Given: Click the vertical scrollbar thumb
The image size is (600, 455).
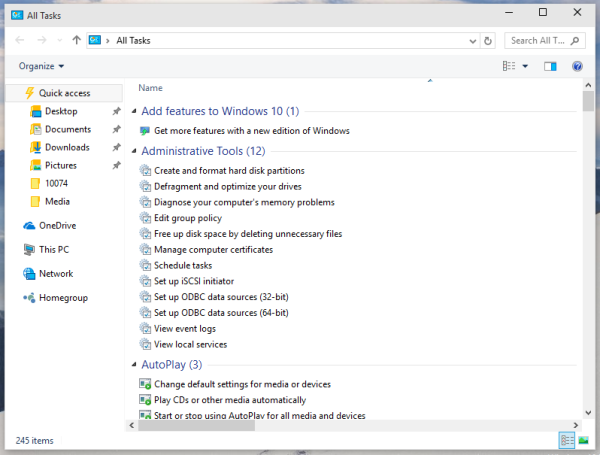Looking at the screenshot, I should (588, 101).
